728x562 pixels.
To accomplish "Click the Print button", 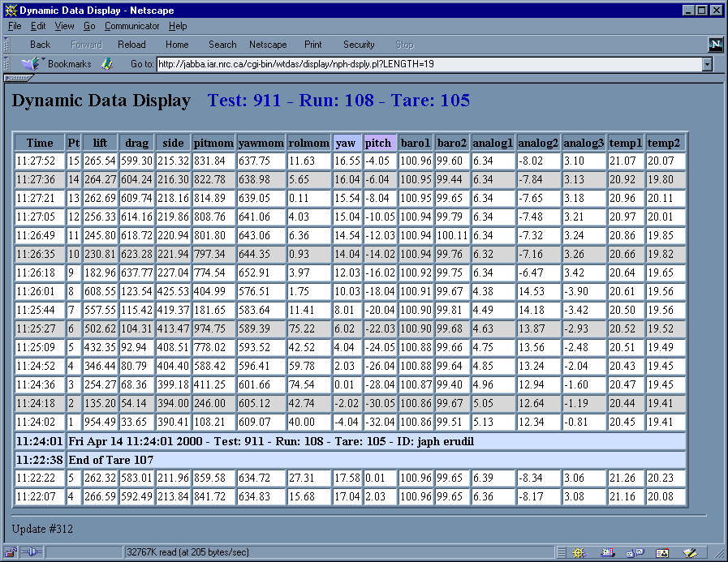I will tap(313, 45).
